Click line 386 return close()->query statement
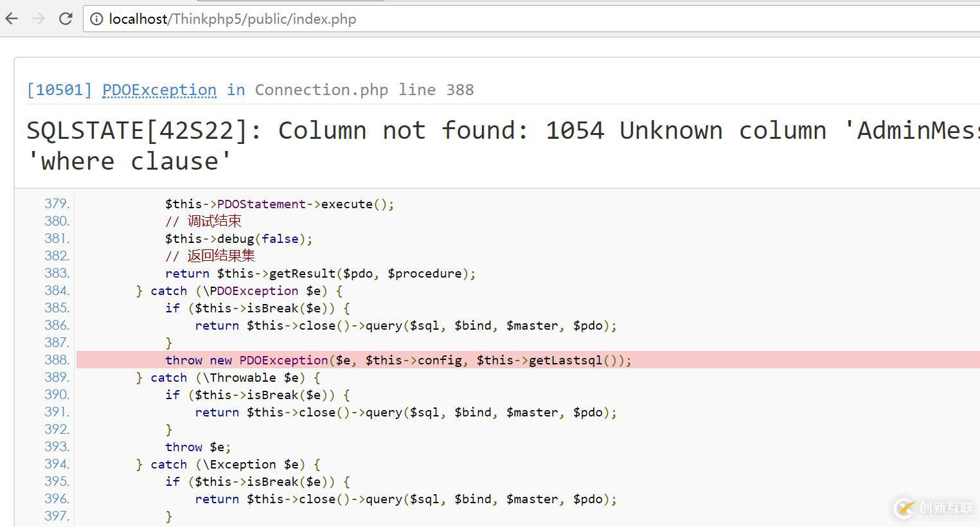 click(405, 326)
